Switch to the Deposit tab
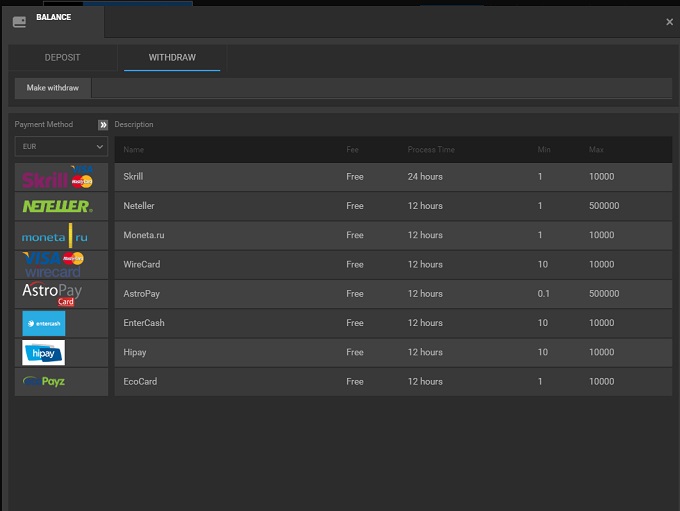This screenshot has height=511, width=680. [62, 58]
